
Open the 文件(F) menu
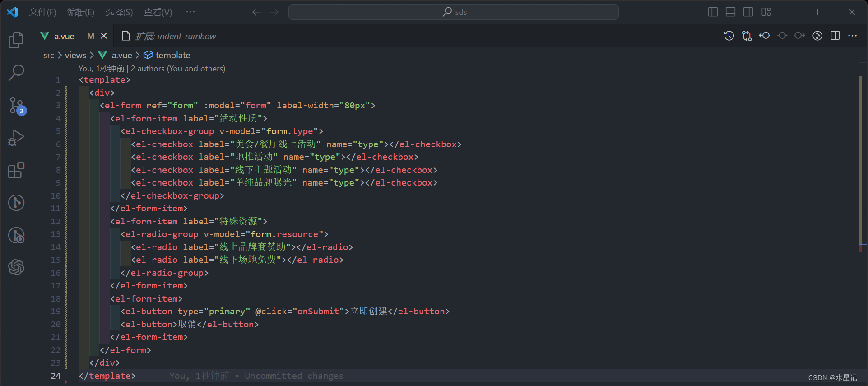(x=43, y=12)
